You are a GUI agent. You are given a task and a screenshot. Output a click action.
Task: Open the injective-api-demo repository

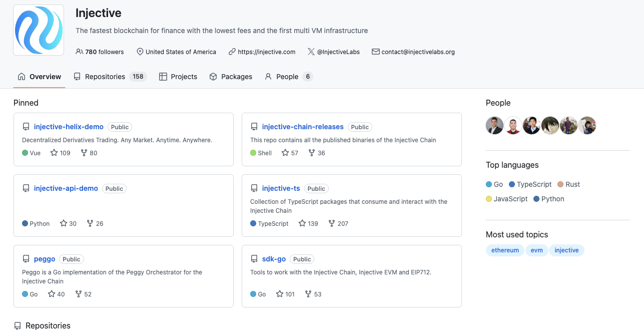(66, 188)
